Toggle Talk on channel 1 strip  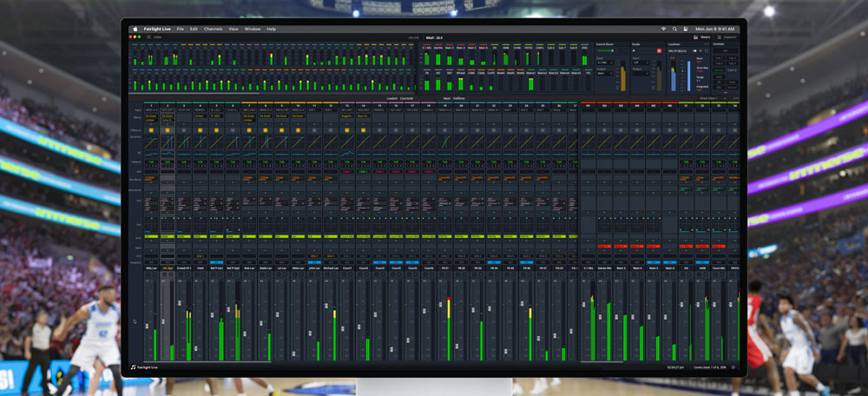pos(150,162)
